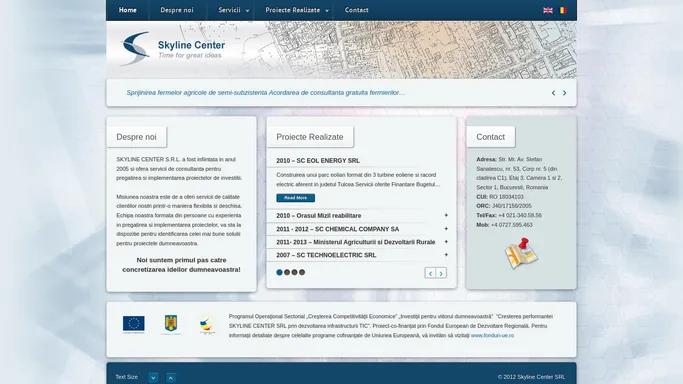Open the news ticker headline about fermelor agricole
This screenshot has width=683, height=384.
point(265,93)
